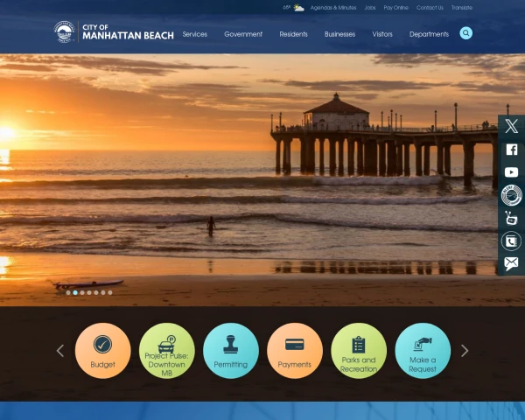This screenshot has width=525, height=420.
Task: Open the Government menu
Action: (243, 34)
